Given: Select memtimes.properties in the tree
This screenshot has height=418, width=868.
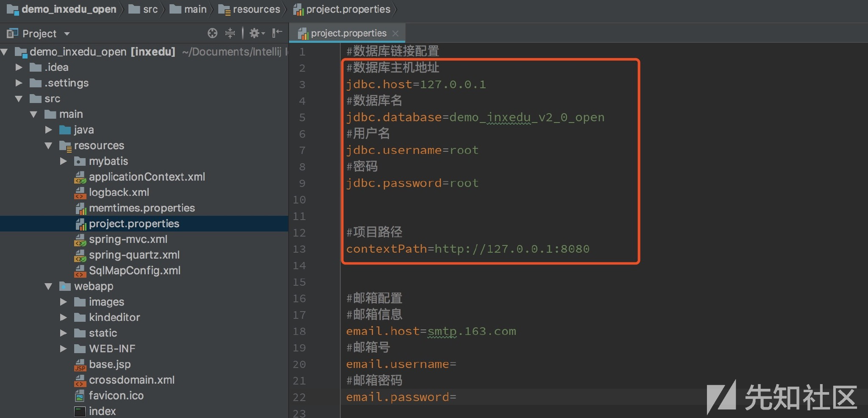Looking at the screenshot, I should click(x=142, y=208).
